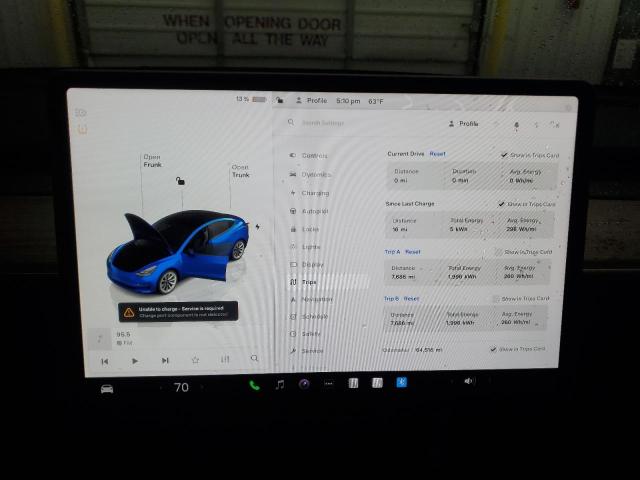Uncheck Show in Trips Card for Since Last Charge

click(501, 204)
